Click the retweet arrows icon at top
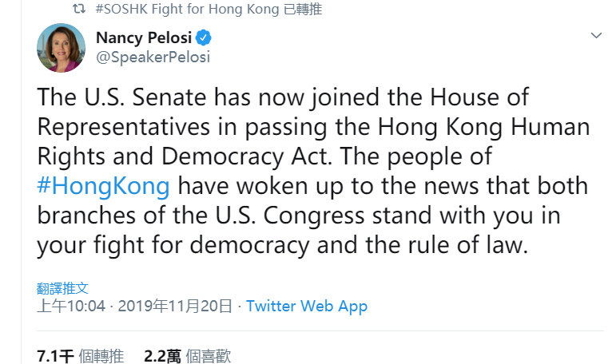Image resolution: width=616 pixels, height=364 pixels. [x=78, y=10]
